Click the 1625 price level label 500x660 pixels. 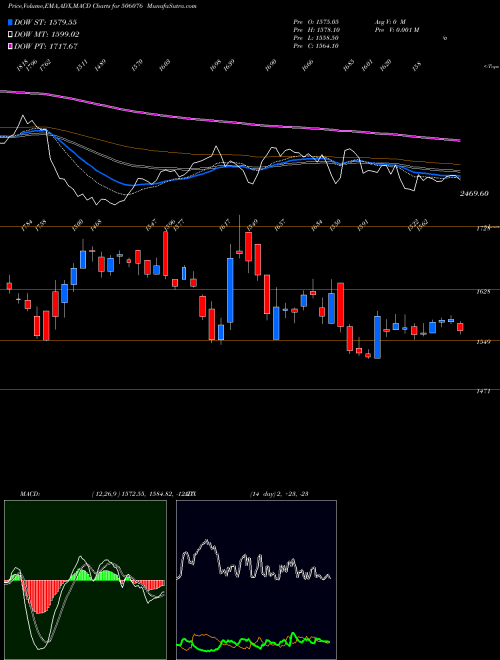pos(484,291)
